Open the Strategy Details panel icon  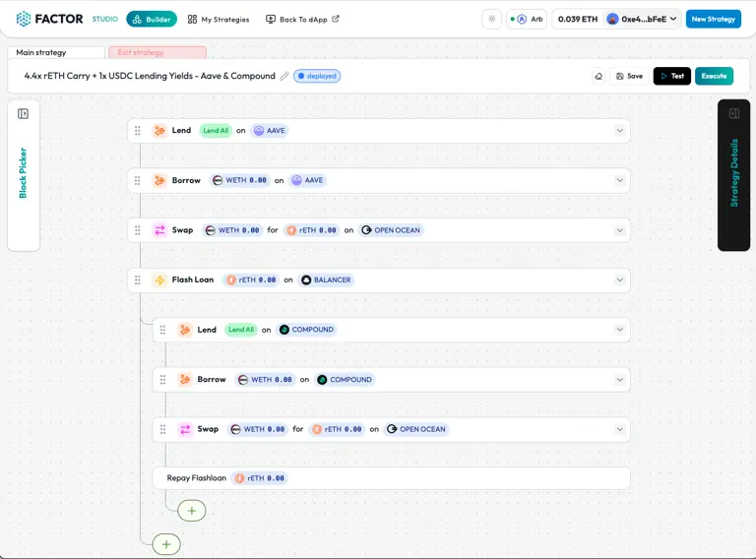pos(733,114)
